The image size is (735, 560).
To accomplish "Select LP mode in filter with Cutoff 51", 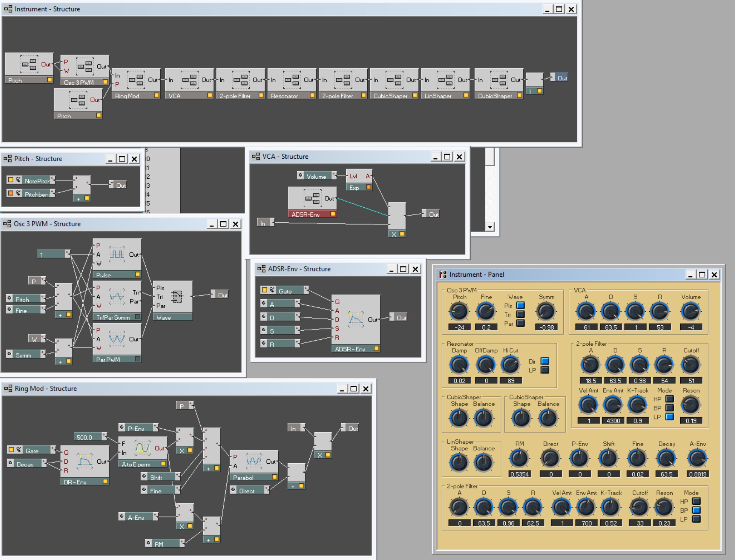I will (x=670, y=417).
